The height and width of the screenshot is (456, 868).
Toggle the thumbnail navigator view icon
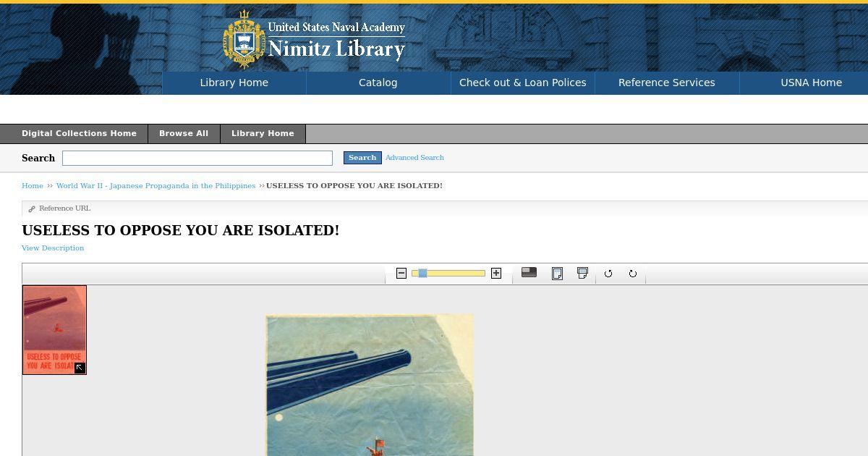(x=529, y=273)
